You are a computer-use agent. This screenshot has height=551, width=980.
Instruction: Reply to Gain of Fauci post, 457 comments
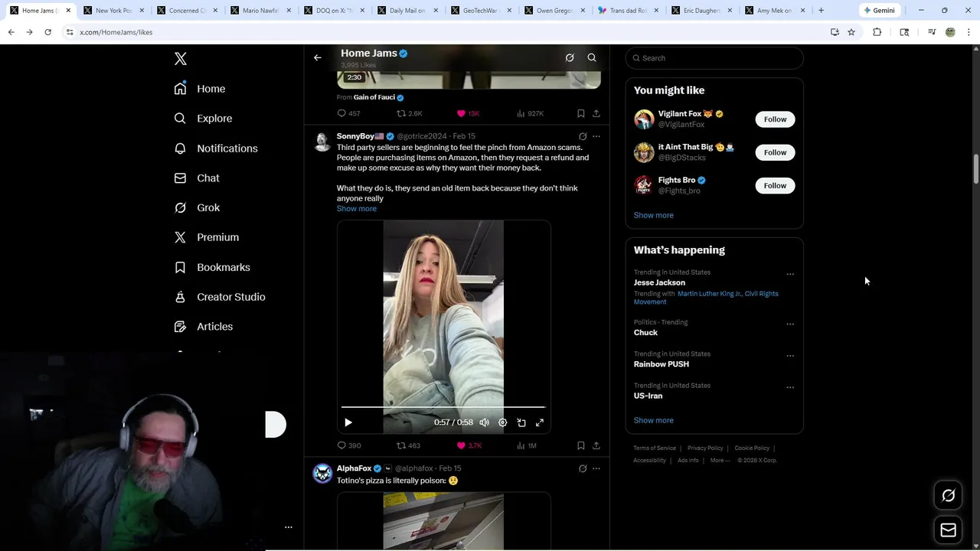(x=349, y=113)
